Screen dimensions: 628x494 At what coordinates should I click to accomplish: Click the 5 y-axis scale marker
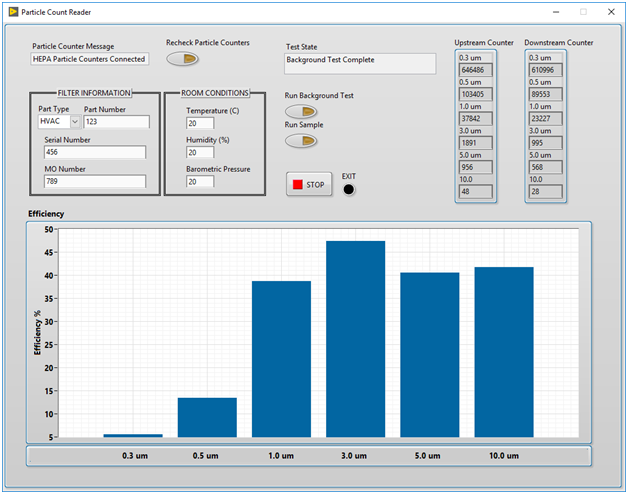pos(51,437)
